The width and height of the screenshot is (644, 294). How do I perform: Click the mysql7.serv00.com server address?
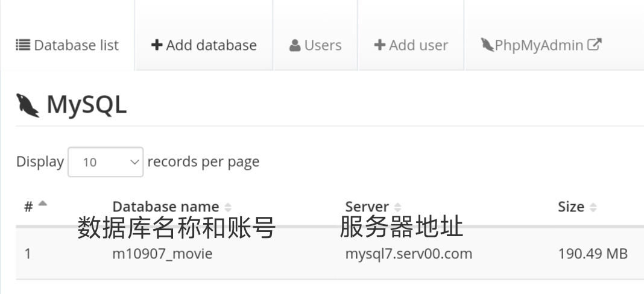[x=408, y=254]
